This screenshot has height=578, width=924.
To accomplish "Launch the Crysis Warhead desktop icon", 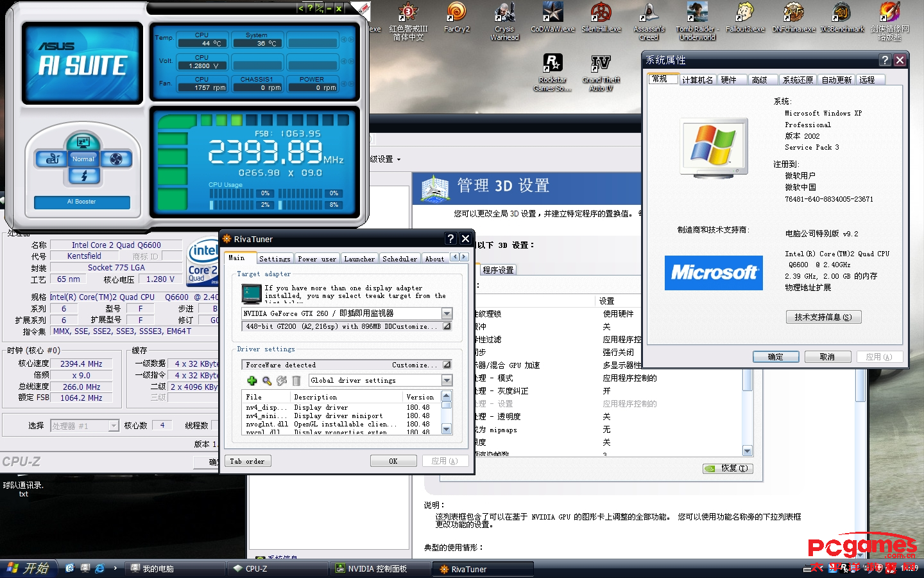I will (x=505, y=21).
